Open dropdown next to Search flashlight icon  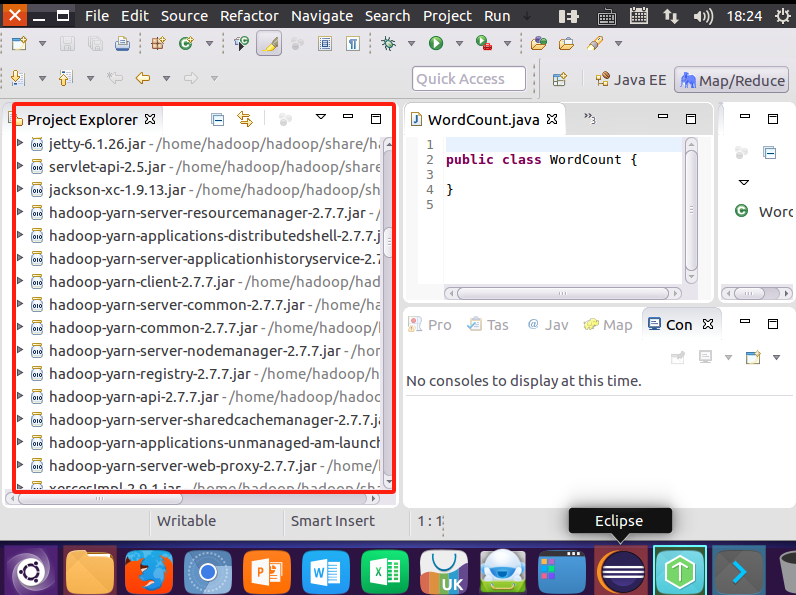(x=618, y=44)
